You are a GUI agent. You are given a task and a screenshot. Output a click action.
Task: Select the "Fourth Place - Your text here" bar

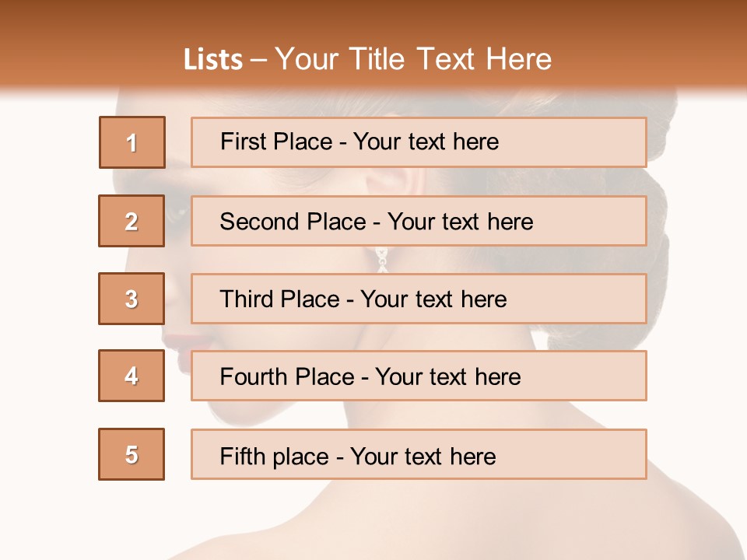(x=419, y=376)
